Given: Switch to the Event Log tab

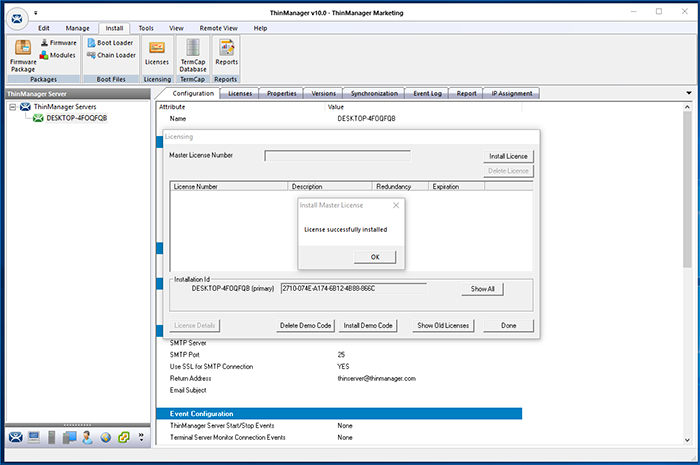Looking at the screenshot, I should [427, 93].
